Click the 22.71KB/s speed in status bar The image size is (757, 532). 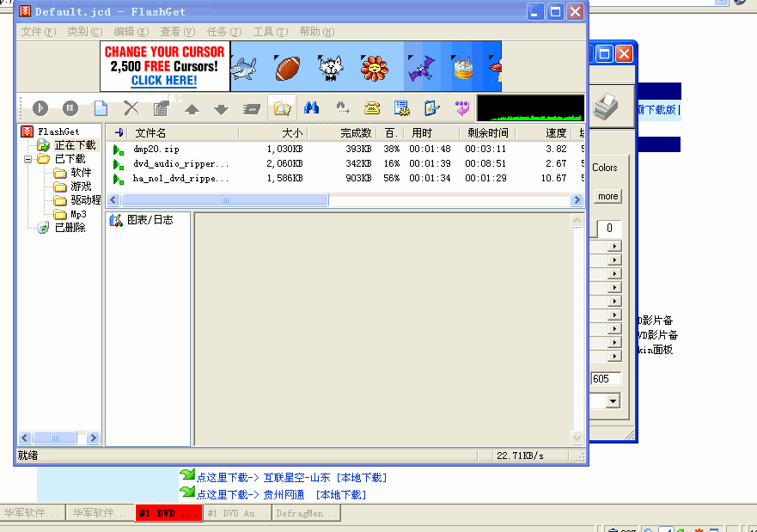click(x=520, y=456)
